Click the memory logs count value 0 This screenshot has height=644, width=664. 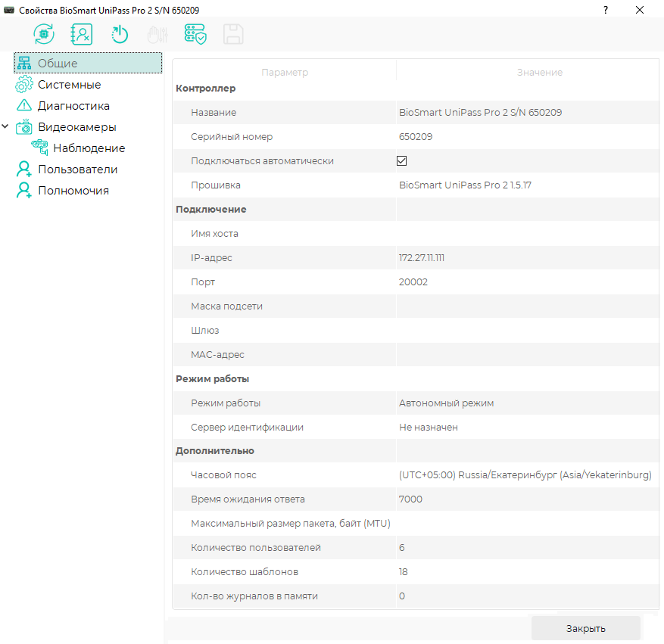402,596
